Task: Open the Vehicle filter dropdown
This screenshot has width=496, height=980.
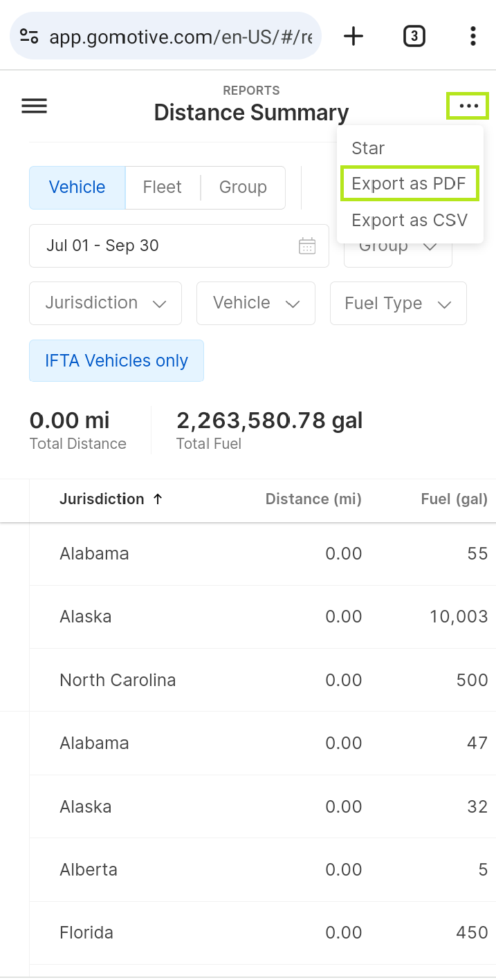Action: click(x=256, y=303)
